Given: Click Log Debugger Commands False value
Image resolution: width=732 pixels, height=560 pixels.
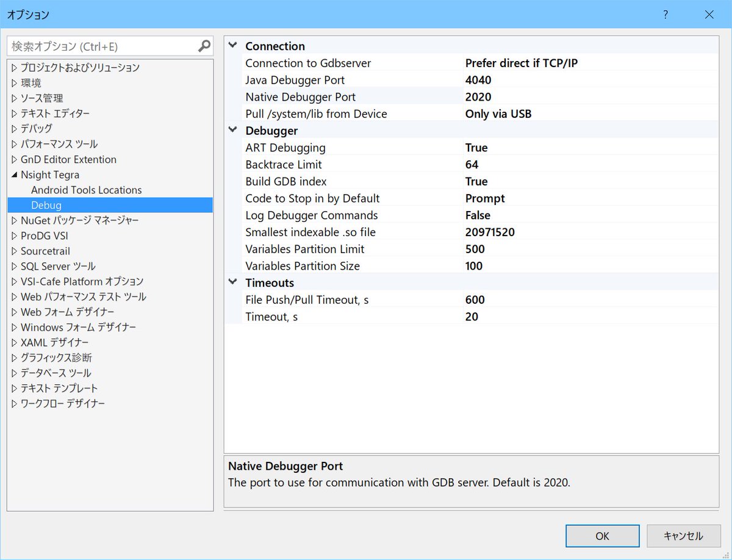Looking at the screenshot, I should (478, 215).
